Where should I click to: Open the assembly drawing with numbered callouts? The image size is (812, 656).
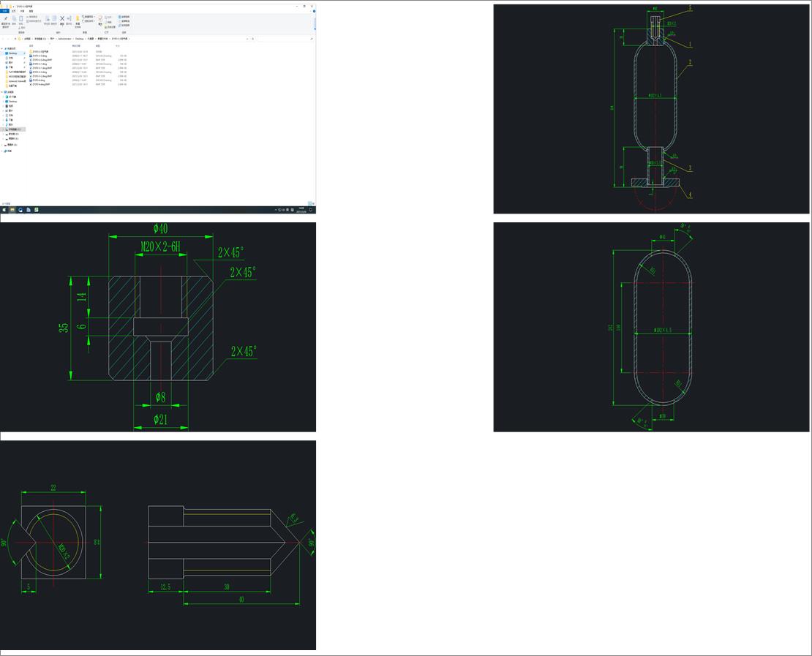click(x=651, y=109)
